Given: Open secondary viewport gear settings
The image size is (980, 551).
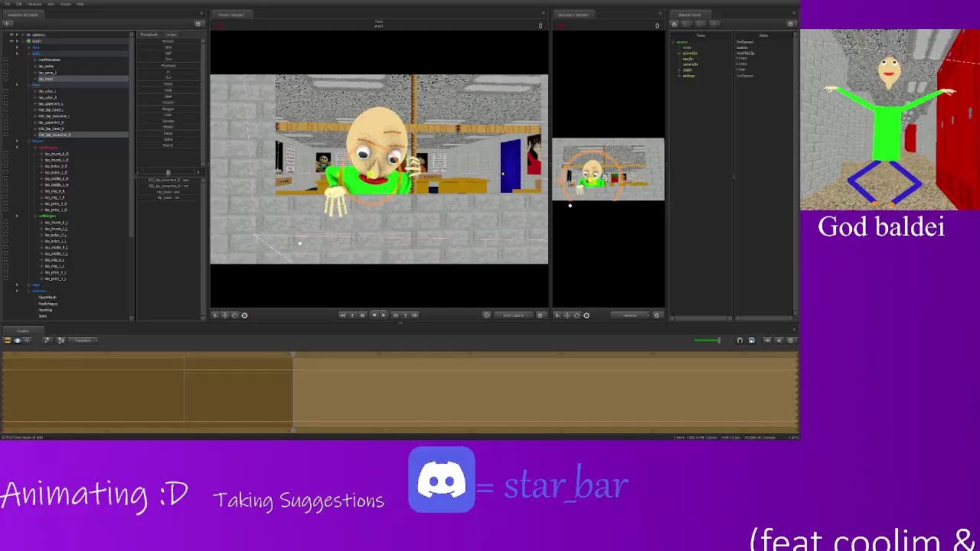Looking at the screenshot, I should coord(656,315).
